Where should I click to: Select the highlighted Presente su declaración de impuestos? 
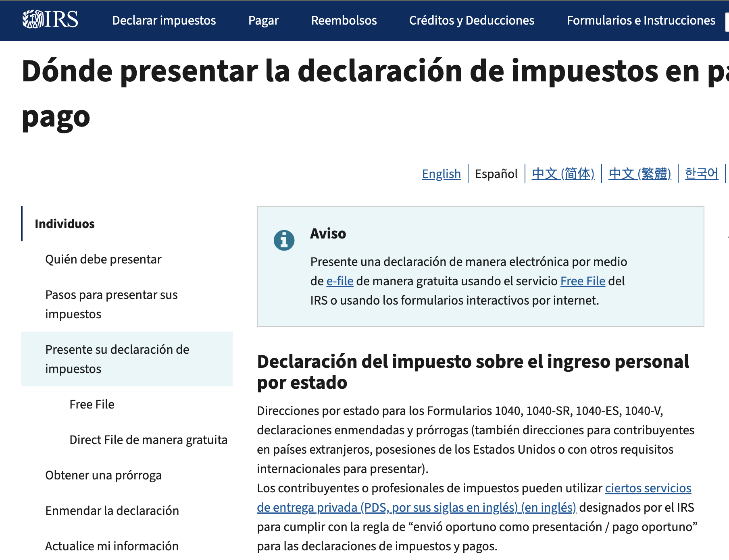[x=117, y=359]
